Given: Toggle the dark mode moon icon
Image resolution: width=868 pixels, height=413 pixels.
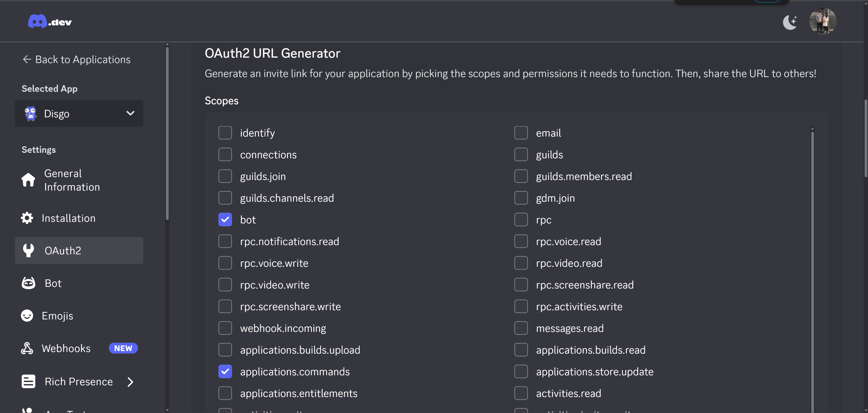Looking at the screenshot, I should point(790,22).
